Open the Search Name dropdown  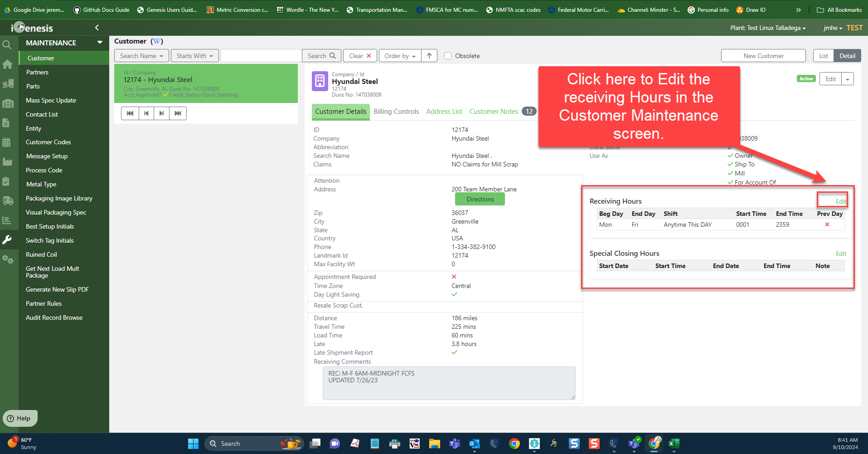141,56
